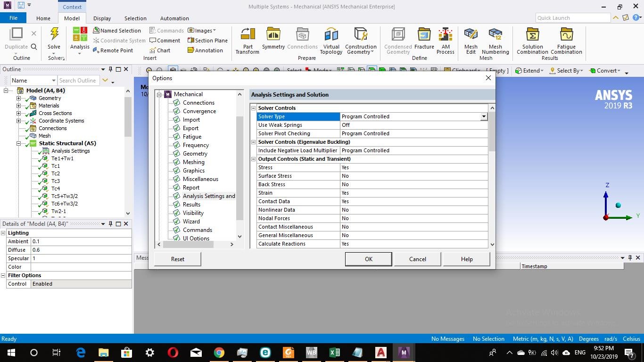644x362 pixels.
Task: Collapse the Static Structural (A5) tree node
Action: (19, 143)
